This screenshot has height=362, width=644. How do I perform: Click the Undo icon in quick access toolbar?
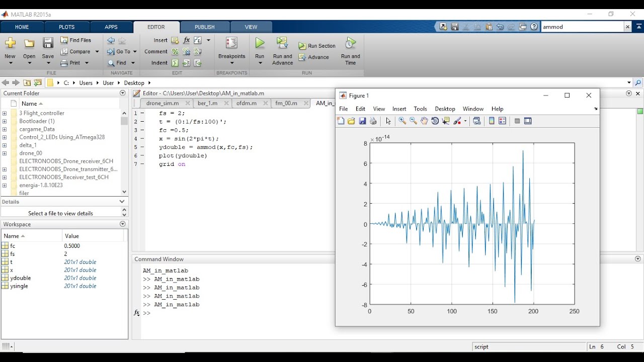pos(500,27)
